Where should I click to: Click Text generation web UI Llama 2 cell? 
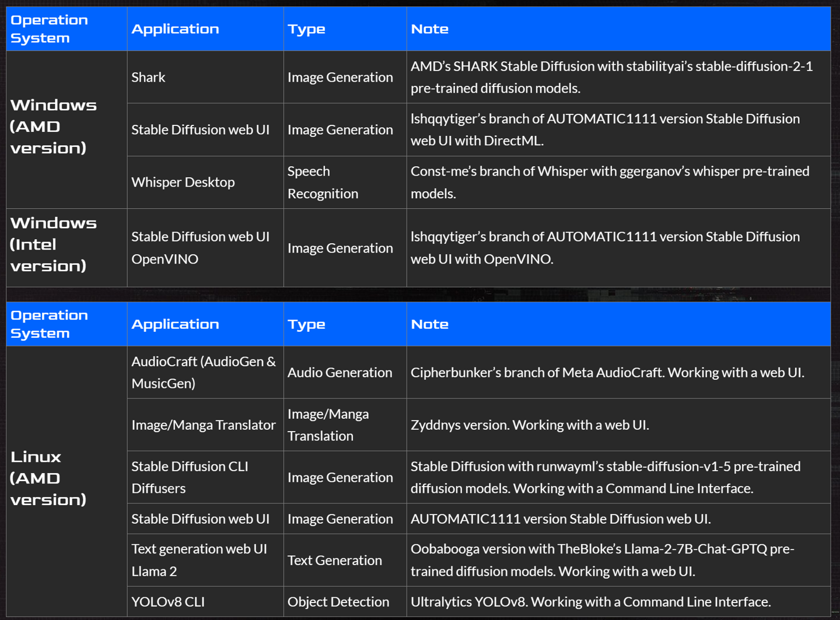205,560
